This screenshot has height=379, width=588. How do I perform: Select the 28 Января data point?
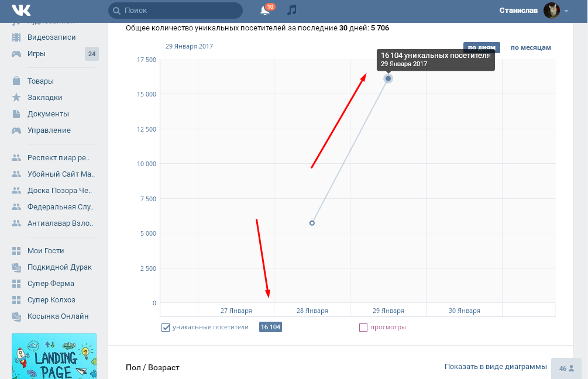(312, 223)
